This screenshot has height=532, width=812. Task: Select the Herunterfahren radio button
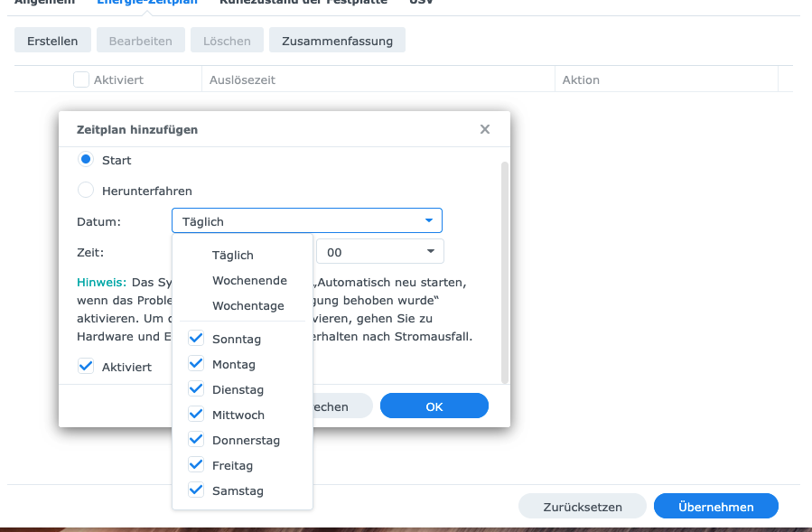coord(86,190)
